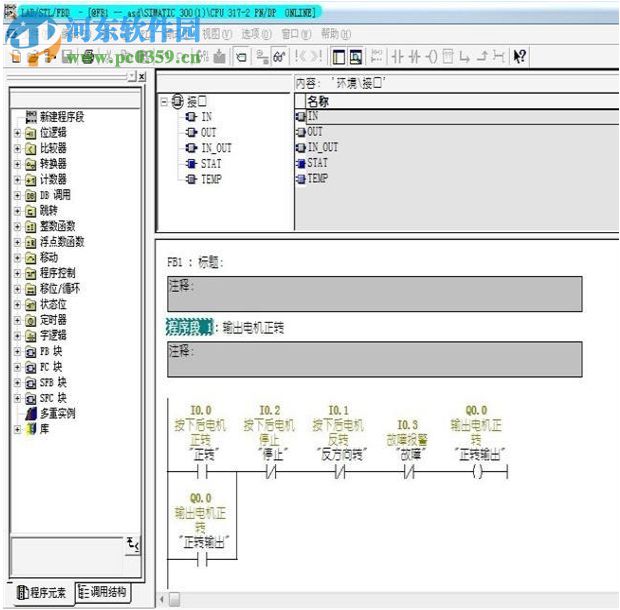Click the pin button beside panel close

pos(132,76)
